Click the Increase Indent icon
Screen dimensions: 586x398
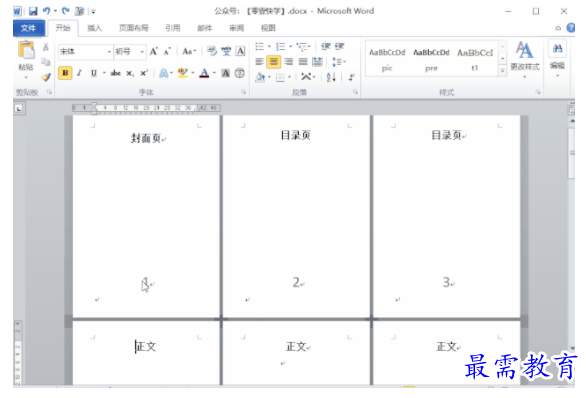click(339, 46)
